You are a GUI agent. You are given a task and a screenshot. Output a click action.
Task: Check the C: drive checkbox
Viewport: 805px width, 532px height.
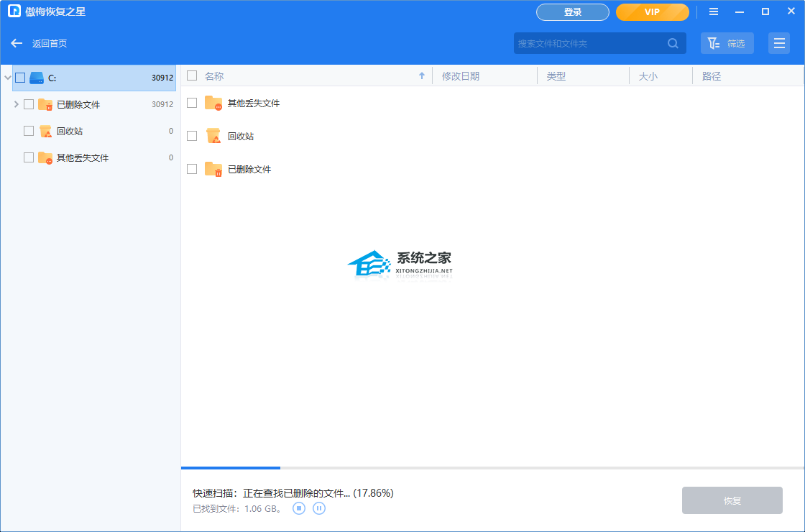coord(20,78)
